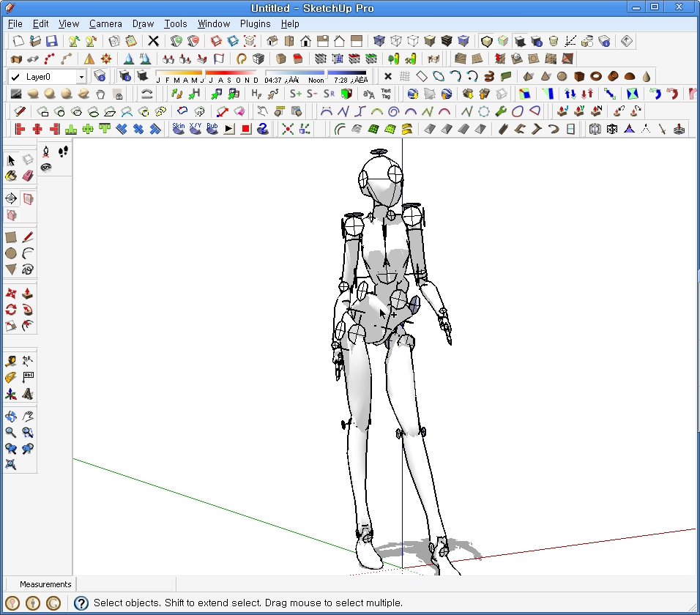The width and height of the screenshot is (700, 615).
Task: Toggle the Layer0 checkmark
Action: [x=15, y=77]
